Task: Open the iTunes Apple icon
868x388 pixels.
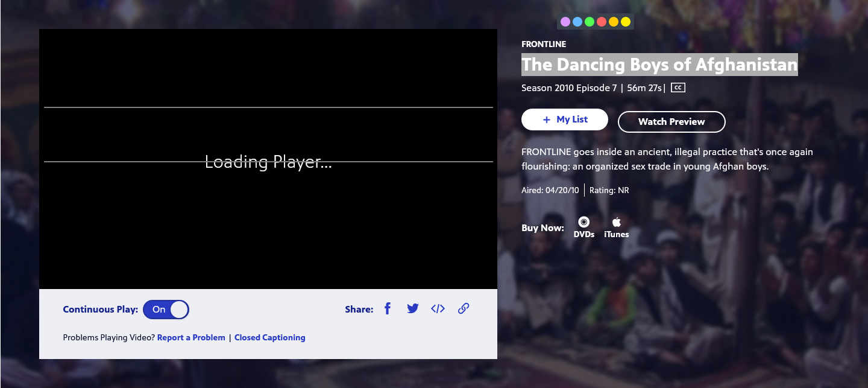Action: [616, 222]
